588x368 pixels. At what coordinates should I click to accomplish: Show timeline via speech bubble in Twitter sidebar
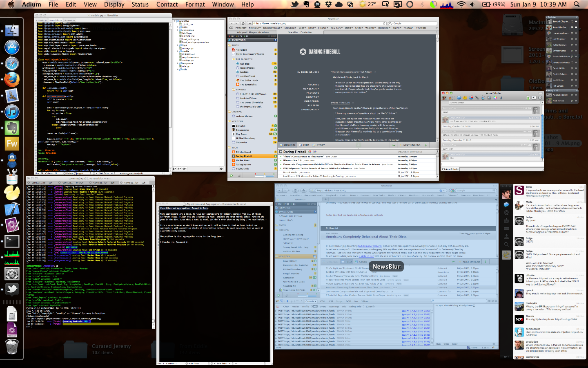[x=506, y=204]
